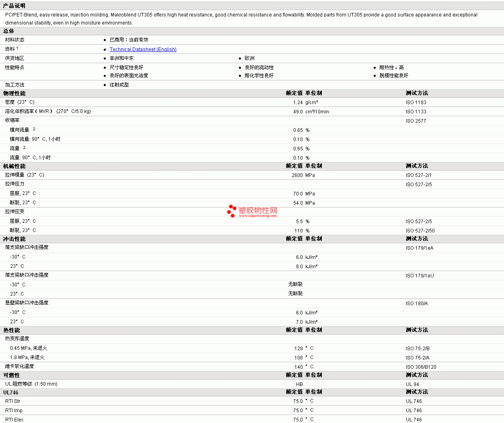Click the 冲击性能 section header
Viewport: 504px width, 423px height.
point(14,239)
